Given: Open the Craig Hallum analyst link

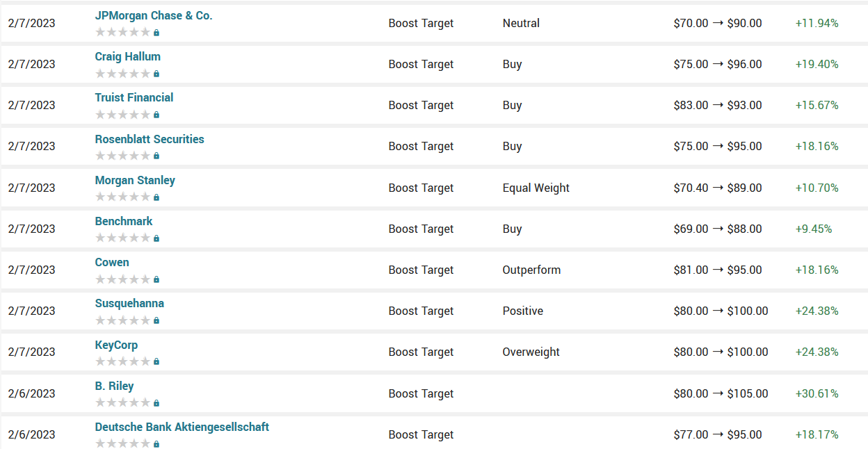Looking at the screenshot, I should pyautogui.click(x=128, y=56).
